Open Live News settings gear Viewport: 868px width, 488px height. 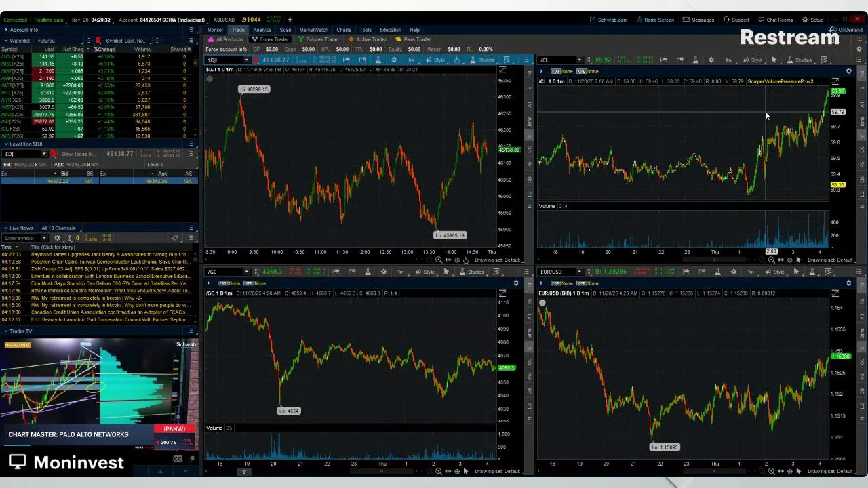pyautogui.click(x=57, y=238)
